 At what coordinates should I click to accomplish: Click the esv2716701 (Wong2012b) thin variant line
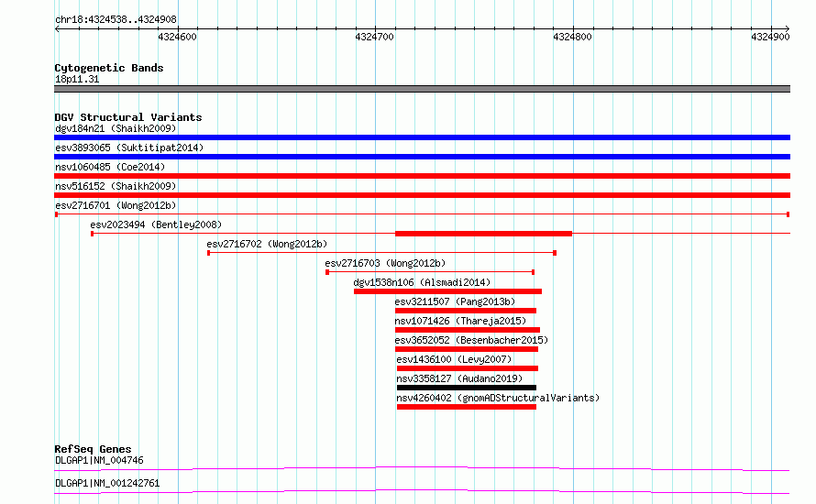pos(422,214)
